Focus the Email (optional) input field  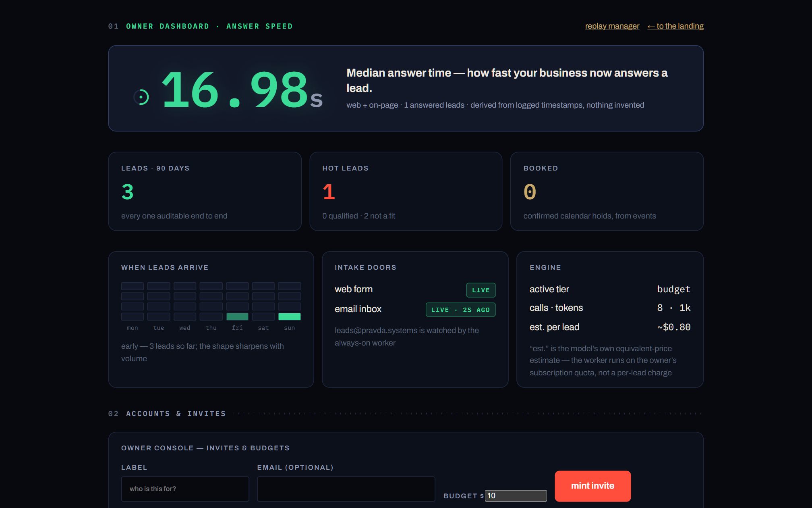click(346, 489)
